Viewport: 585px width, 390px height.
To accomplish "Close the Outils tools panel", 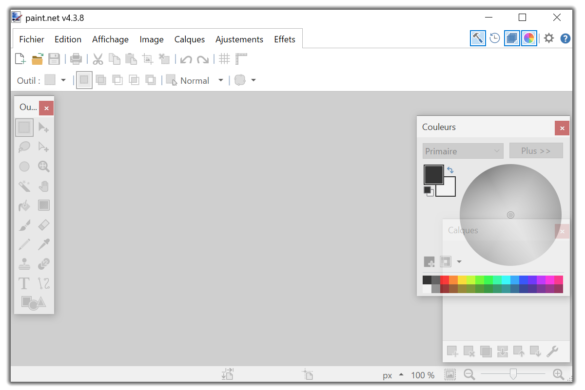I will pyautogui.click(x=46, y=108).
